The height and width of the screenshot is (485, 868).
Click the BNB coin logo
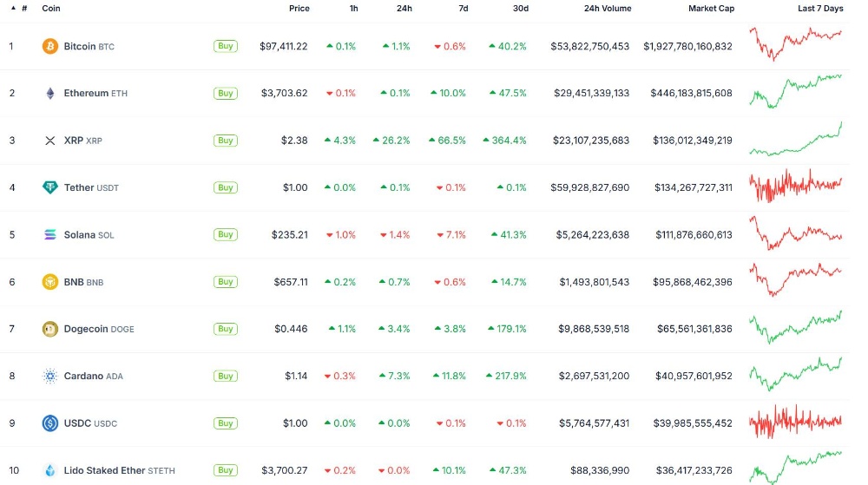(49, 282)
